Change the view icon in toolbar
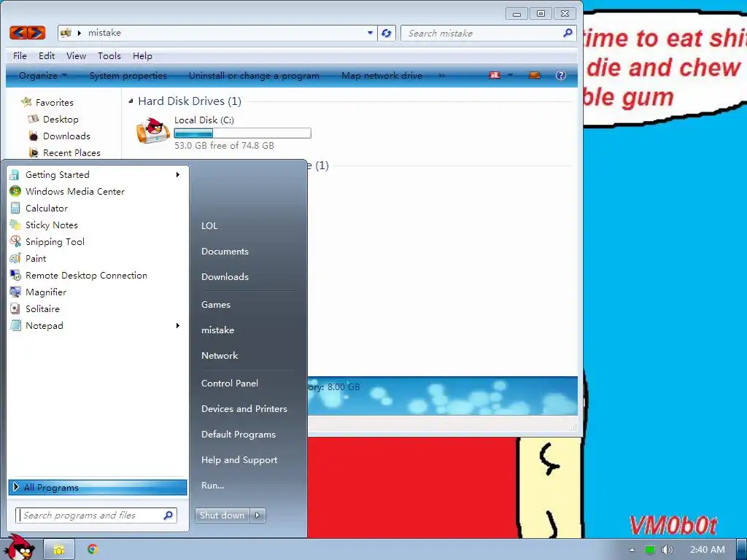Screen dimensions: 747x560 coord(495,75)
